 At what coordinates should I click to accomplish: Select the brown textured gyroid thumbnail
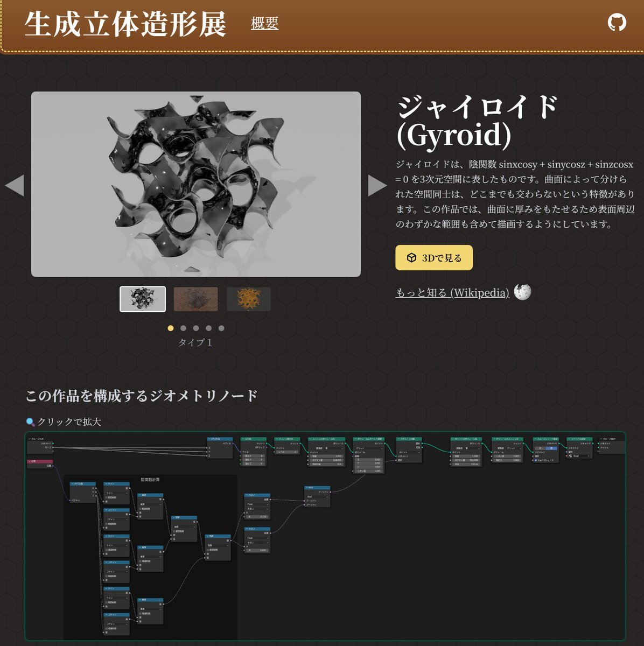tap(195, 299)
